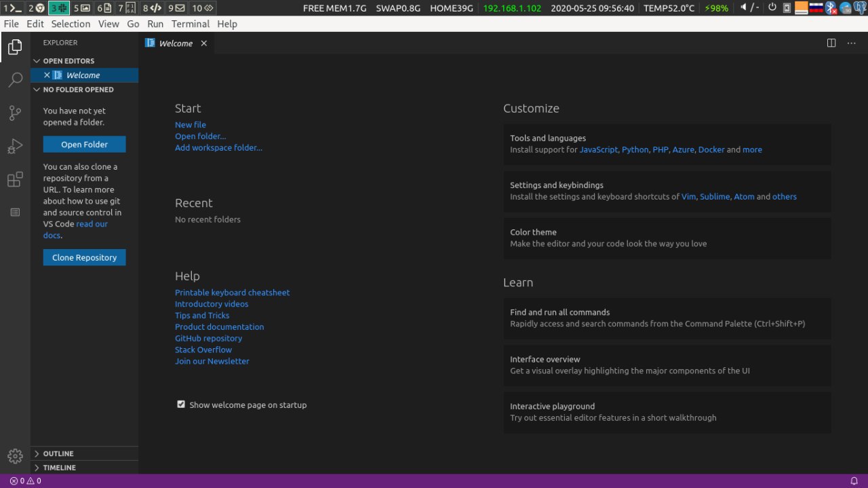Viewport: 868px width, 488px height.
Task: Open the Go menu
Action: (x=133, y=24)
